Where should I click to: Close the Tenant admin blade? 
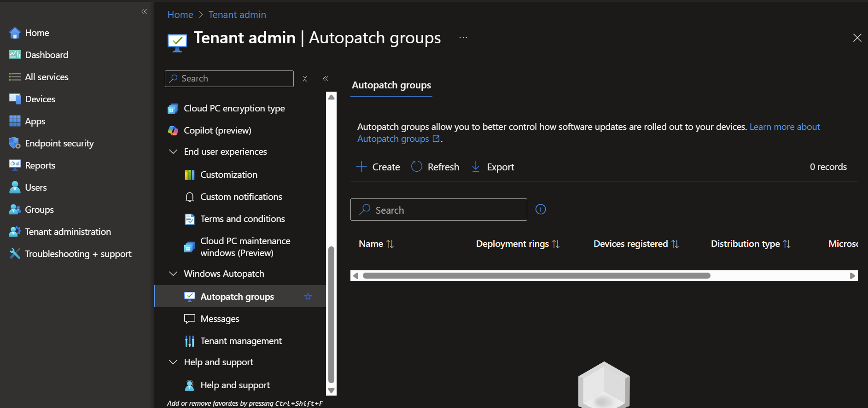click(857, 38)
